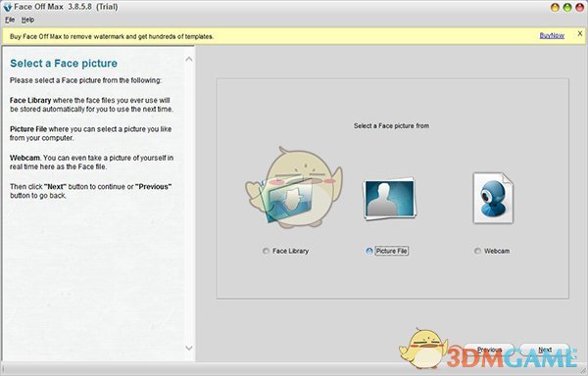Click the Face Off Max app icon in title bar
588x376 pixels.
tap(7, 7)
